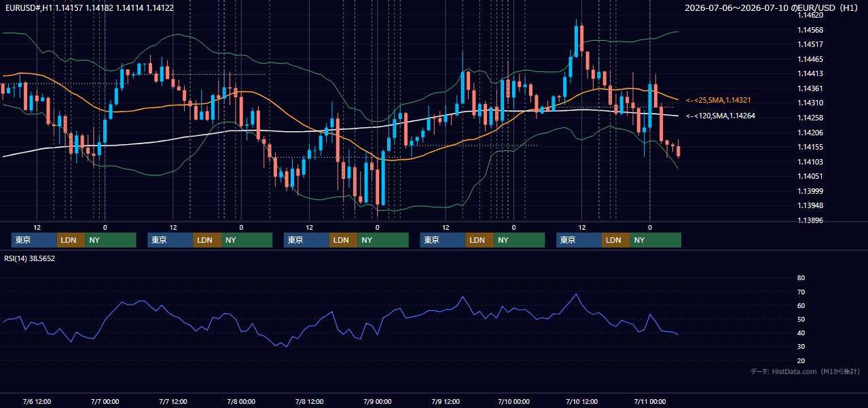Click the 2026-07-06～2026-07-10 EUR/USD (H1) header
The image size is (868, 408).
[773, 7]
